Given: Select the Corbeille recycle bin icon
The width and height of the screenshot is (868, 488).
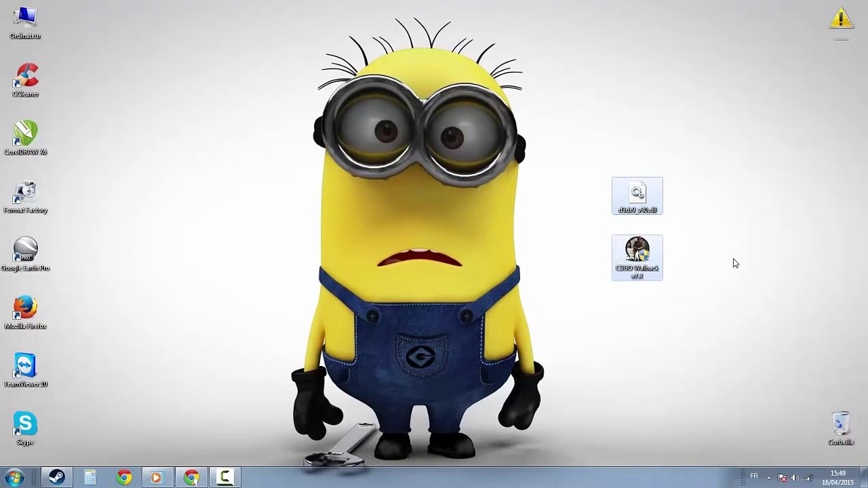Looking at the screenshot, I should [x=841, y=428].
